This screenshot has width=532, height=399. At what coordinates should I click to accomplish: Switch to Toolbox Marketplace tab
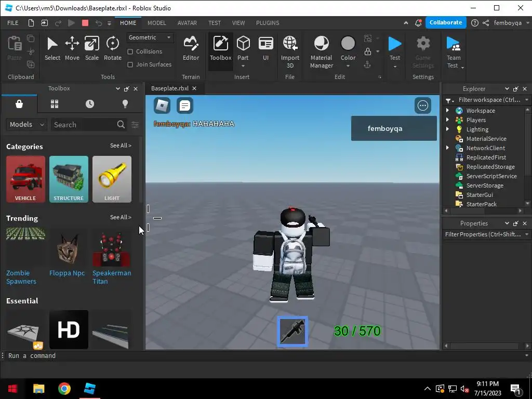19,104
